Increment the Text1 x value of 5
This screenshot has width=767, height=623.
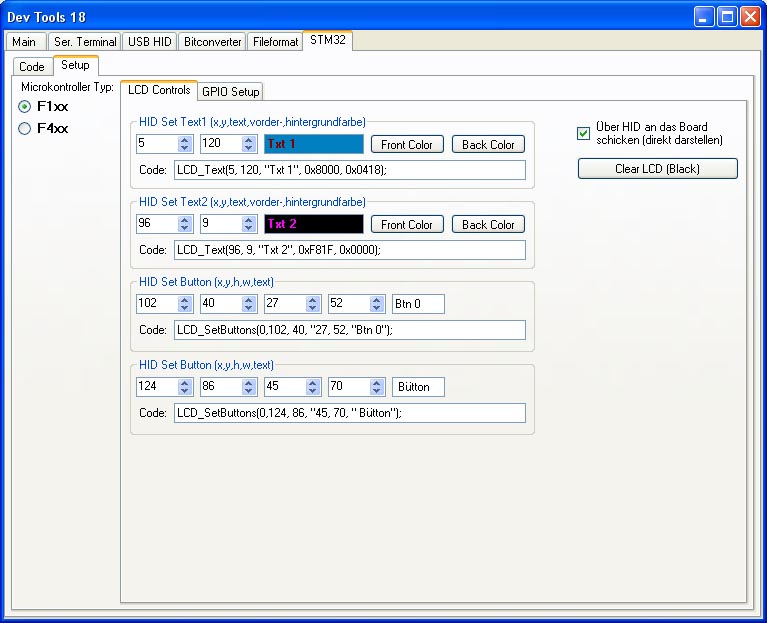click(x=185, y=140)
